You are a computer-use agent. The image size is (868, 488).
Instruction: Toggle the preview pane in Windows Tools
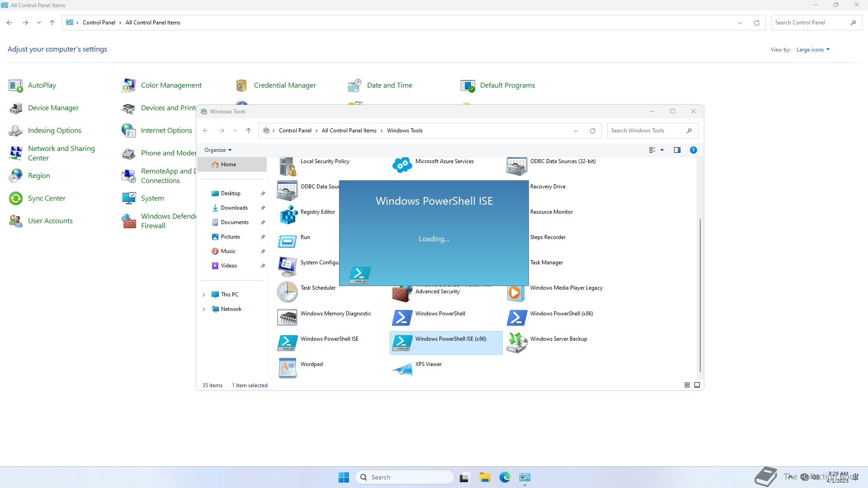click(x=677, y=150)
